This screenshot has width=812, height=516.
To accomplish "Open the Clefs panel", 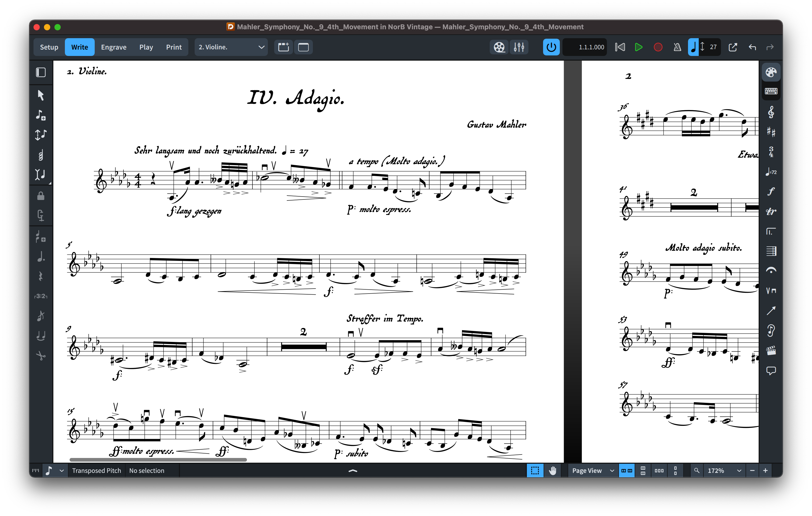I will click(771, 112).
